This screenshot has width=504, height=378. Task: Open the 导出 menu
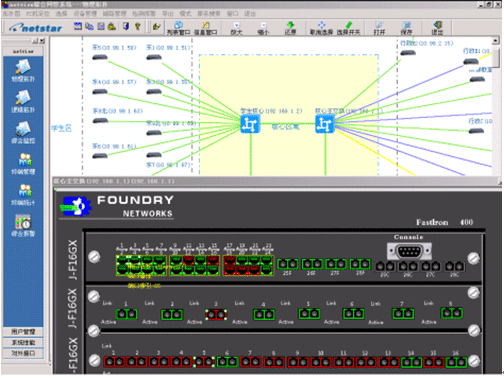coord(168,14)
